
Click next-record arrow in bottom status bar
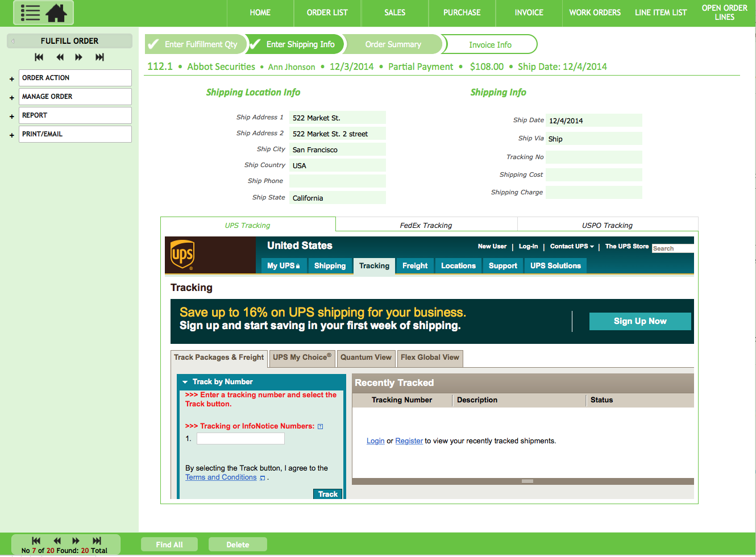pyautogui.click(x=76, y=541)
